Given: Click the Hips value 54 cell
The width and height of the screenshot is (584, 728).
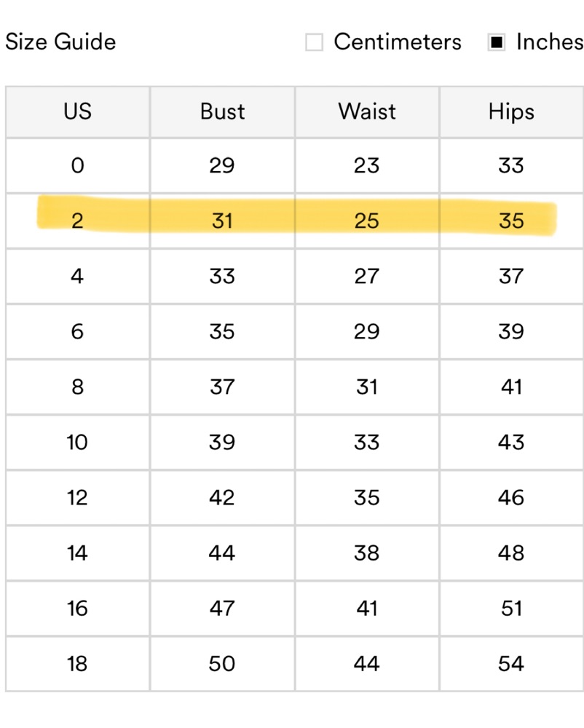Looking at the screenshot, I should click(x=511, y=664).
